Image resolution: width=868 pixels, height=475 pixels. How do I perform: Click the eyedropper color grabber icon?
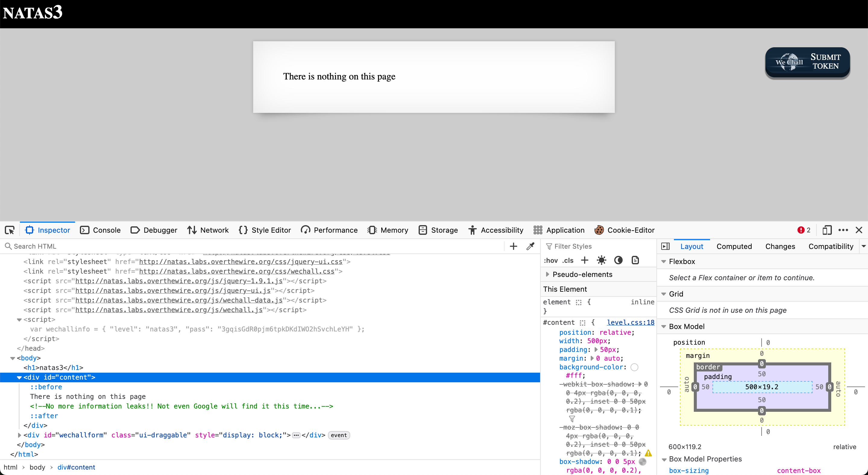coord(530,247)
